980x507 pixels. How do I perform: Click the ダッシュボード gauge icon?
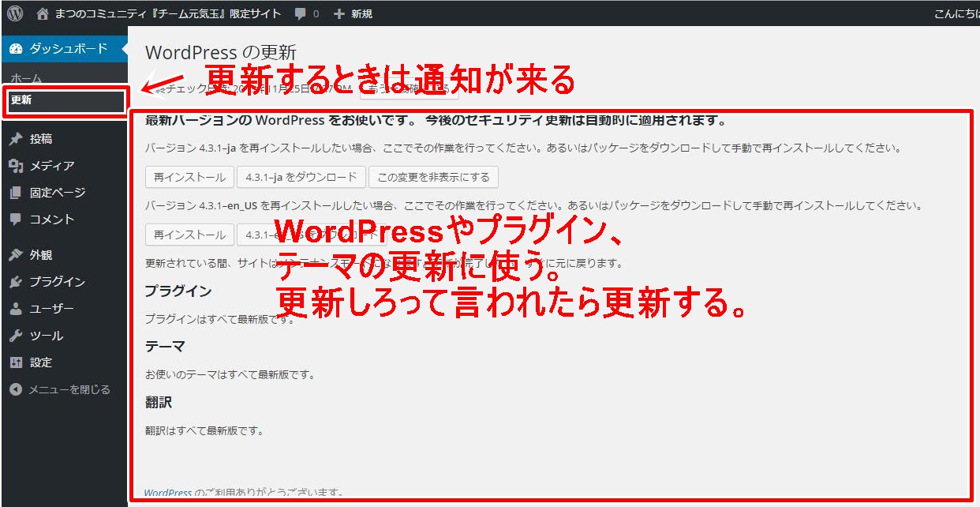pyautogui.click(x=16, y=49)
